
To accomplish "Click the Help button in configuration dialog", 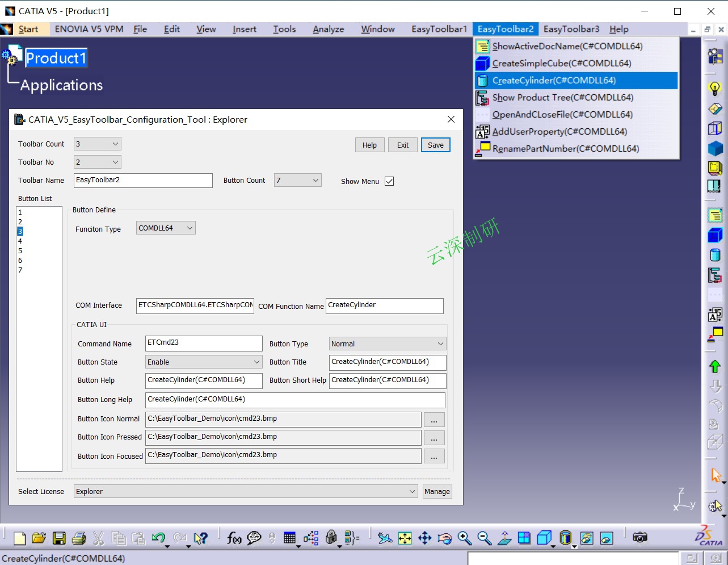I will [x=370, y=145].
